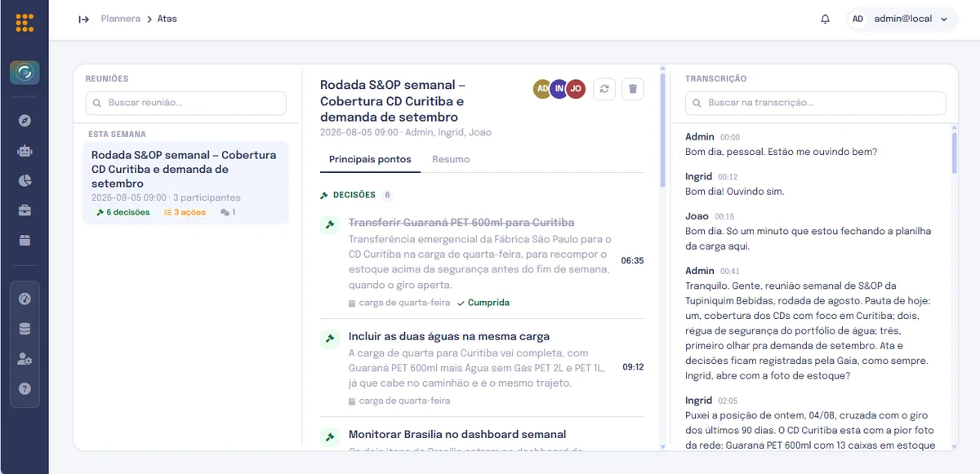Delete the meeting with trash icon
Screen dimensions: 980x474
click(x=632, y=89)
